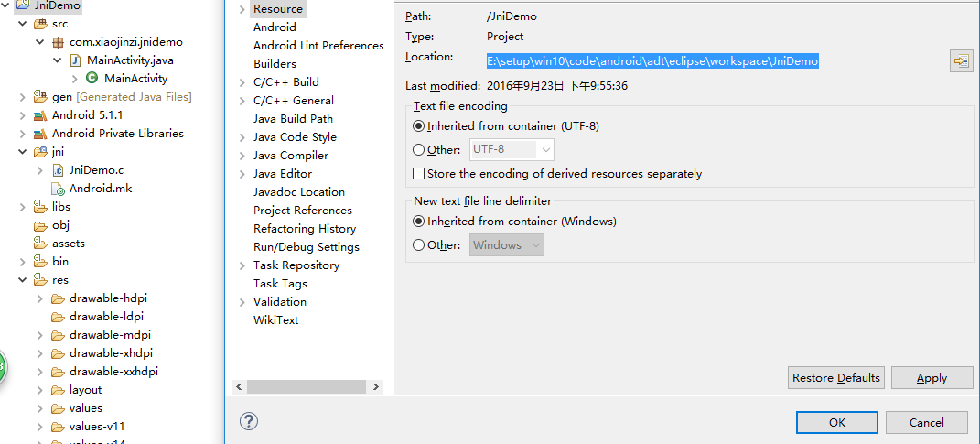Click the highlighted project location path
This screenshot has height=444, width=980.
tap(652, 61)
